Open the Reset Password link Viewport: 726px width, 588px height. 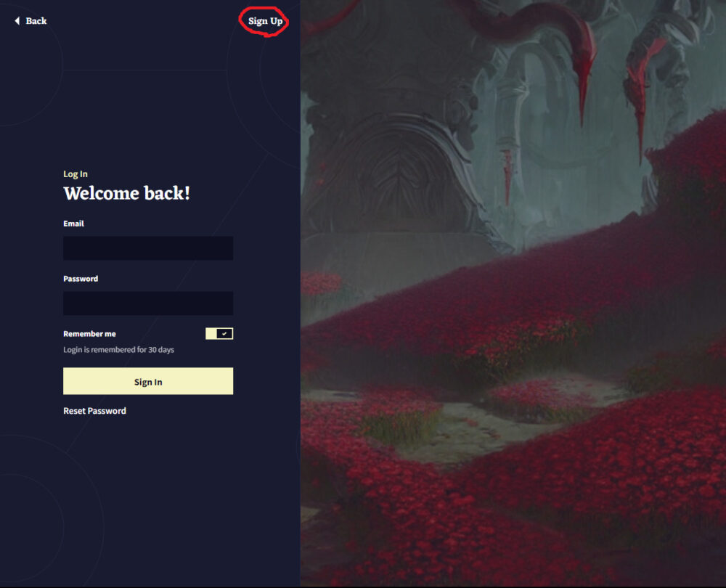point(94,411)
